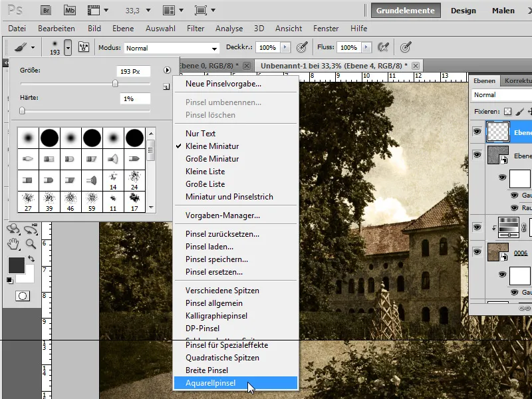532x399 pixels.
Task: Click the Härte hardness slider handle
Action: pyautogui.click(x=23, y=110)
